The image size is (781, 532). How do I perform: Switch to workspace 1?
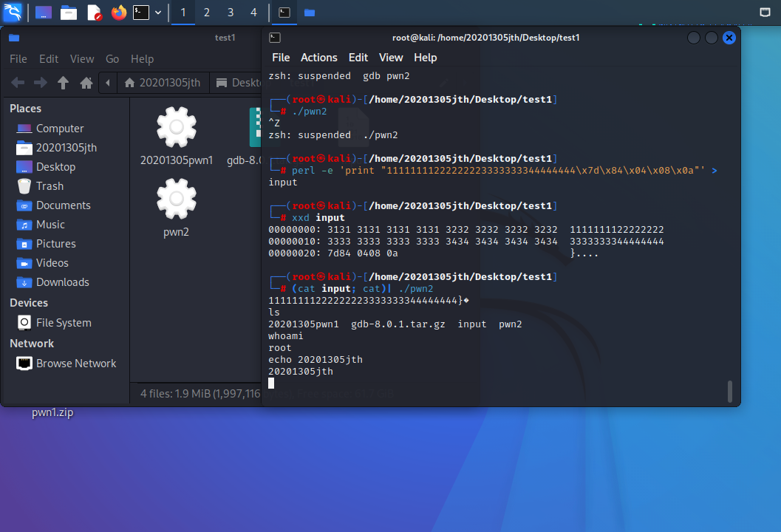(x=183, y=13)
